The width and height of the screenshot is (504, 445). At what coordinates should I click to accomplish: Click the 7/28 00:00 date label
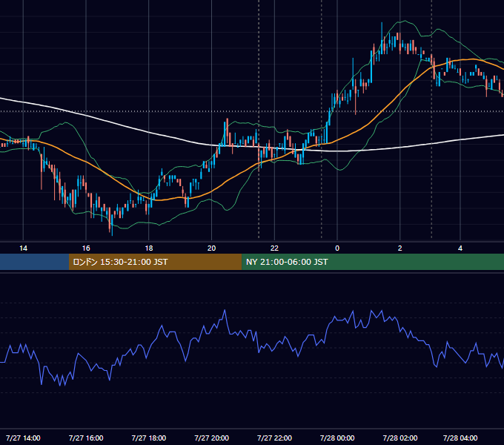click(337, 438)
